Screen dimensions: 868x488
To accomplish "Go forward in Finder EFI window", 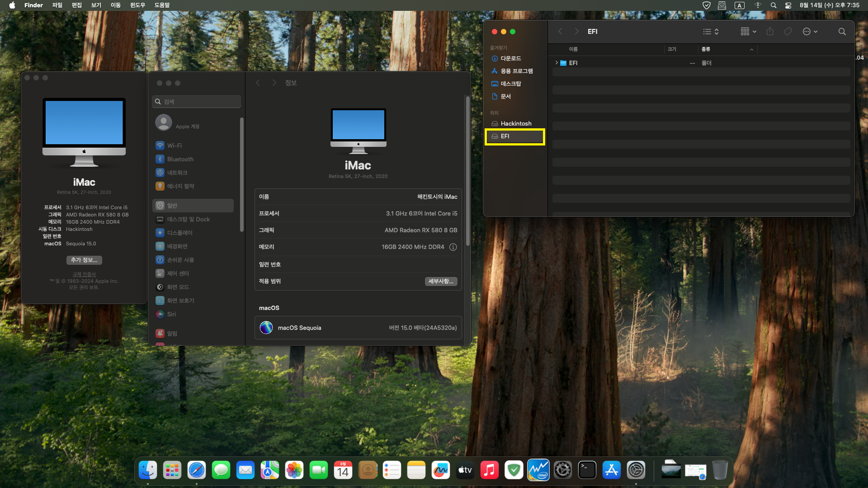I will pyautogui.click(x=576, y=32).
